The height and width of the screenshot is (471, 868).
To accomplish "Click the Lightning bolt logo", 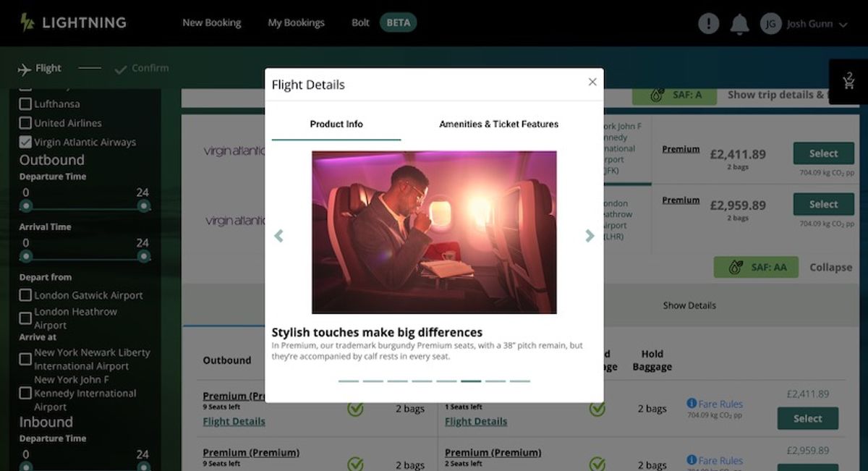I will [x=27, y=22].
